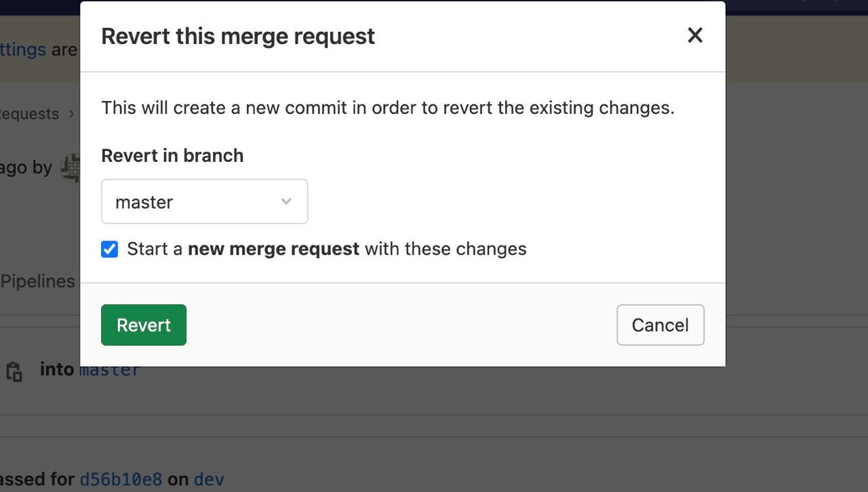The image size is (868, 492).
Task: Click the copy branch name icon beside into
Action: point(14,371)
